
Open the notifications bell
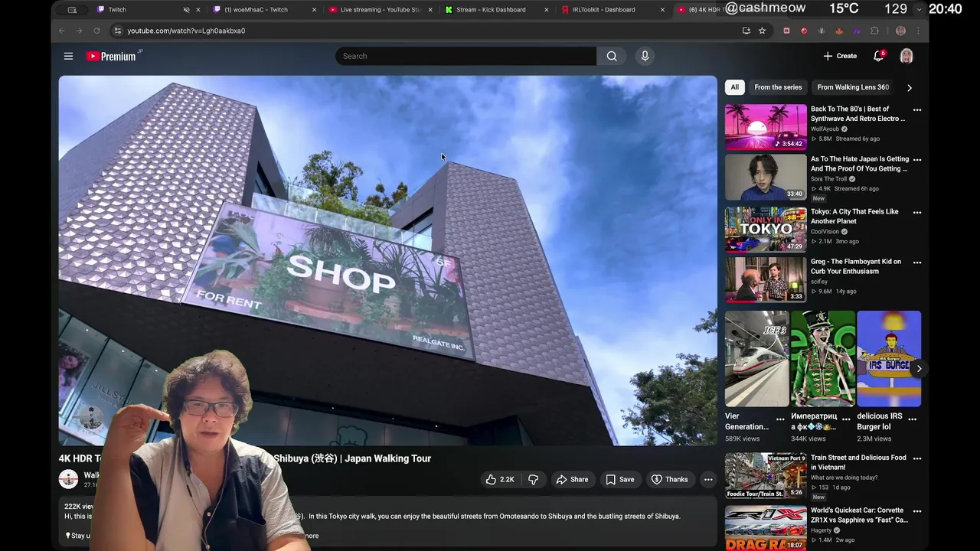(879, 56)
